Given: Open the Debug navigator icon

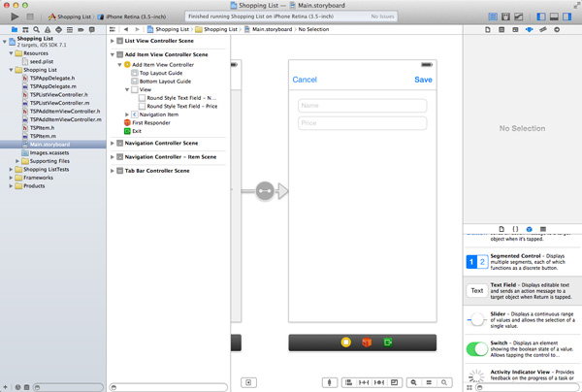Looking at the screenshot, I should [x=70, y=30].
